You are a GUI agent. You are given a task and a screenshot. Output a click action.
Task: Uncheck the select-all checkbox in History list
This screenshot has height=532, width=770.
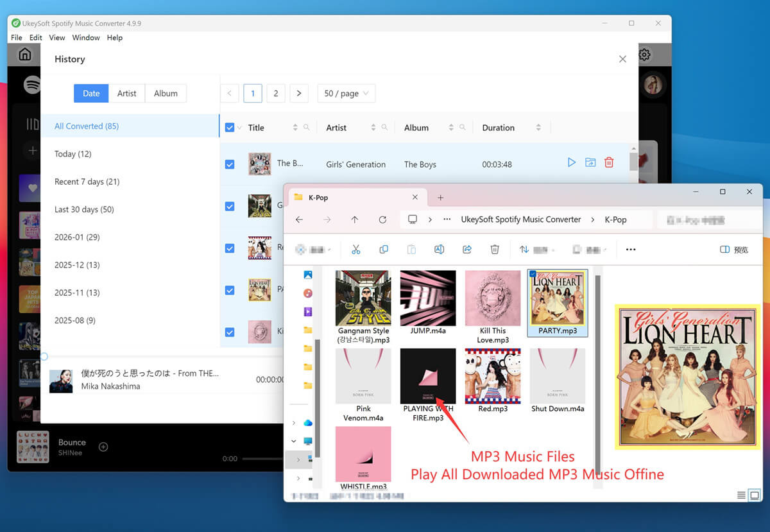[229, 127]
